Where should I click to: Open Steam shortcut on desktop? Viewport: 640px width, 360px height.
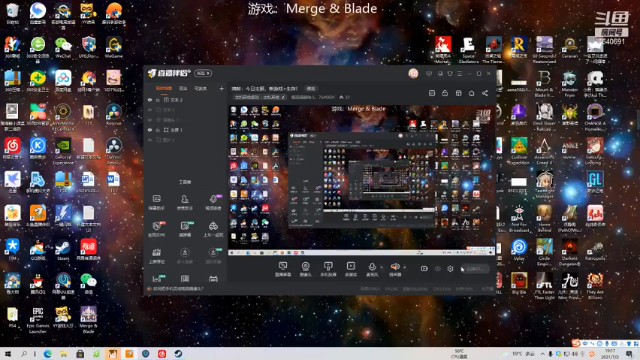[x=63, y=250]
